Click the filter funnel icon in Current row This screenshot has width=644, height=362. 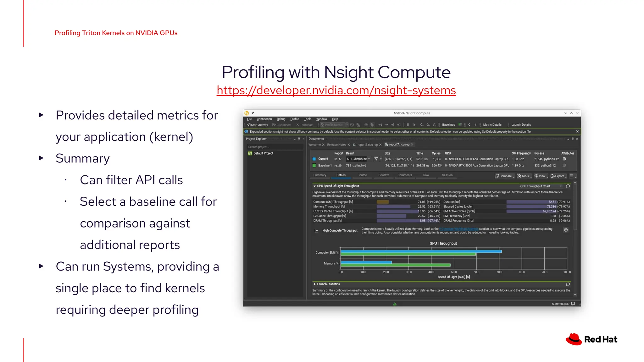tap(376, 159)
